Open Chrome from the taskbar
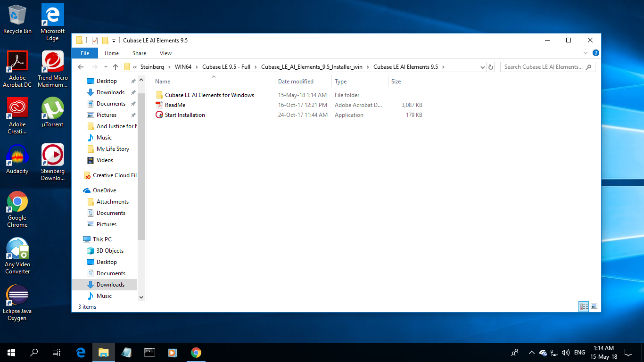This screenshot has height=362, width=644. coord(196,352)
